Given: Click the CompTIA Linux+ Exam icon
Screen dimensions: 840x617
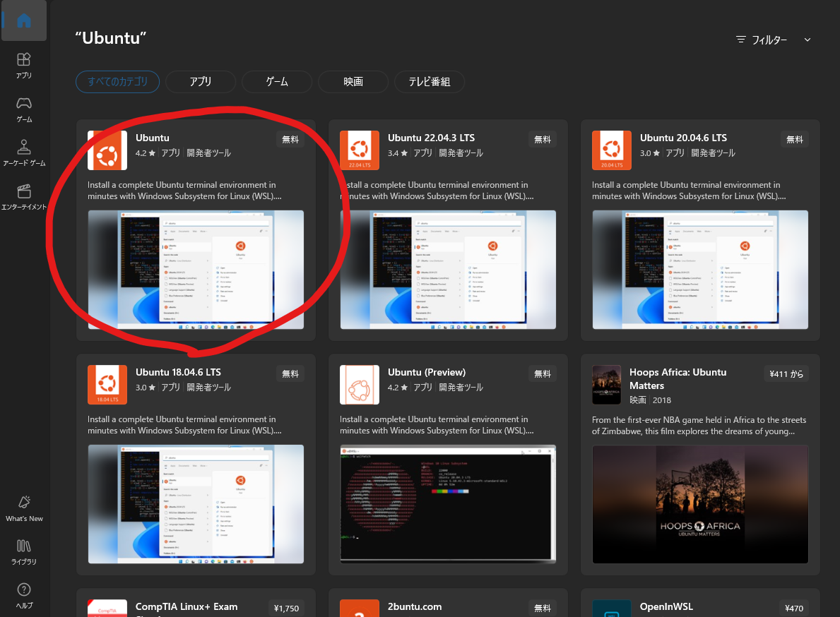Looking at the screenshot, I should click(107, 609).
